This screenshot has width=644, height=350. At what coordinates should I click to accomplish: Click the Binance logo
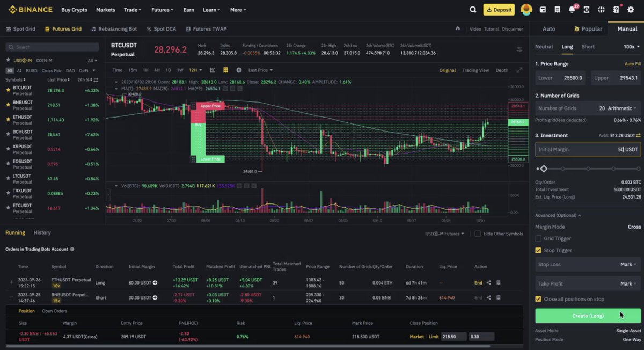(30, 10)
